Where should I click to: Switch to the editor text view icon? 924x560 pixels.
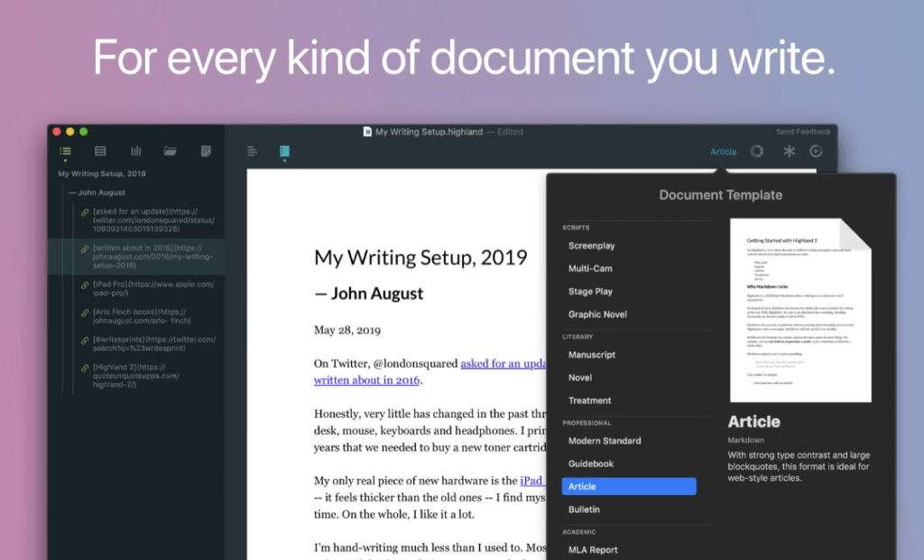point(253,151)
